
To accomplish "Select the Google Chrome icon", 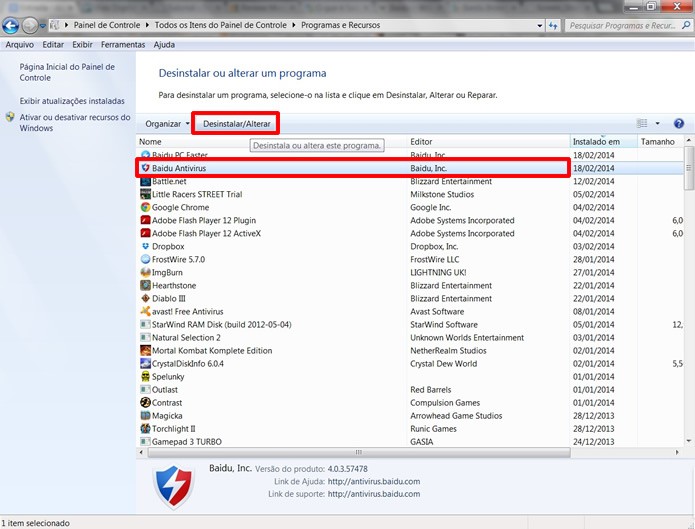I will (x=145, y=207).
